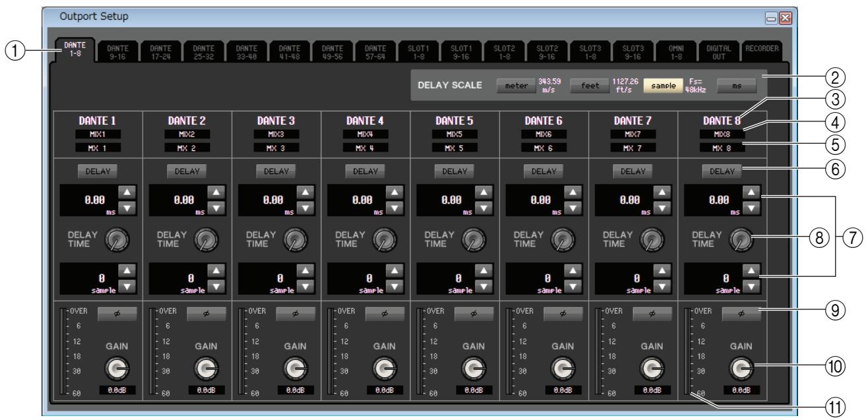The image size is (868, 420).
Task: Click the GAIN knob for DANTE 1
Action: pyautogui.click(x=117, y=370)
